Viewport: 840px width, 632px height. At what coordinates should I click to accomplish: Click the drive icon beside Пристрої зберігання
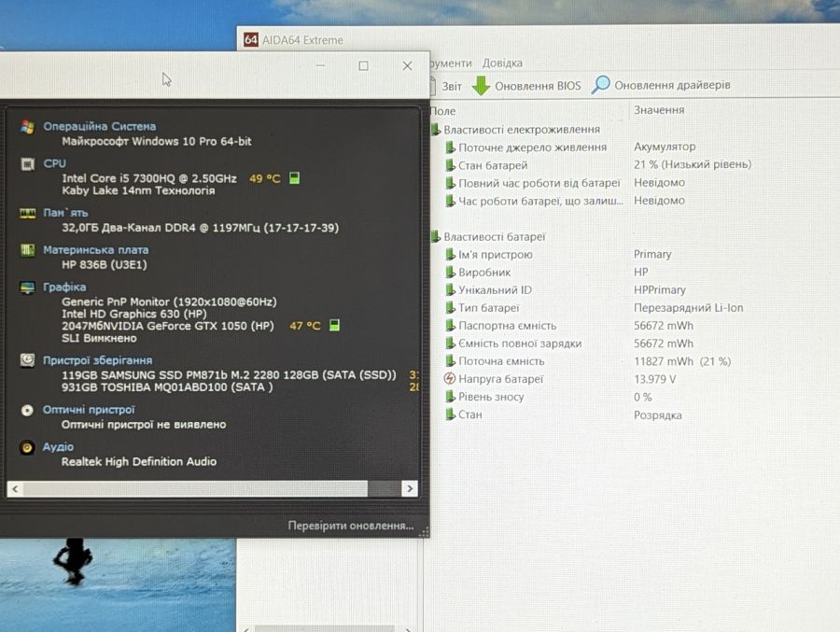click(27, 360)
